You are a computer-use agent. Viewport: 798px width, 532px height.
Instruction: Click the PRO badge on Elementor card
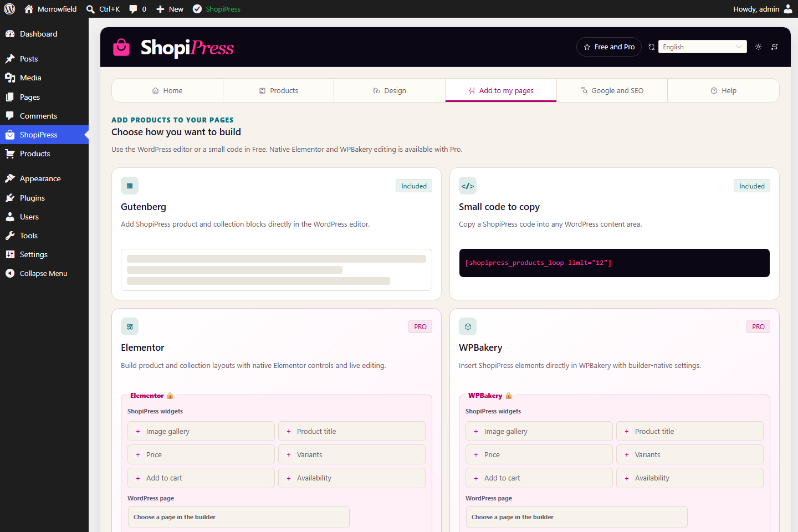(420, 327)
